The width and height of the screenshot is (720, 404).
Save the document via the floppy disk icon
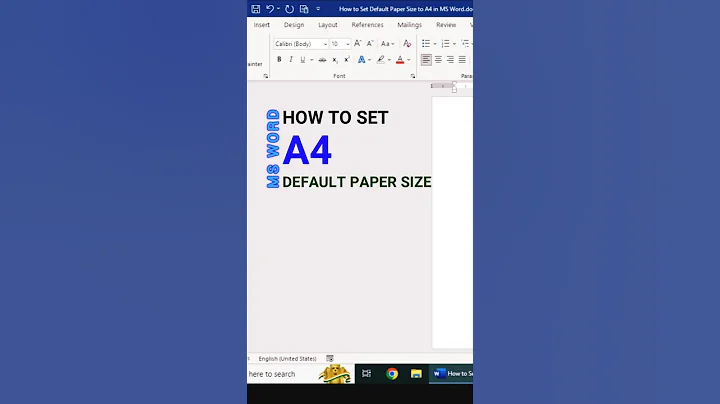click(256, 9)
